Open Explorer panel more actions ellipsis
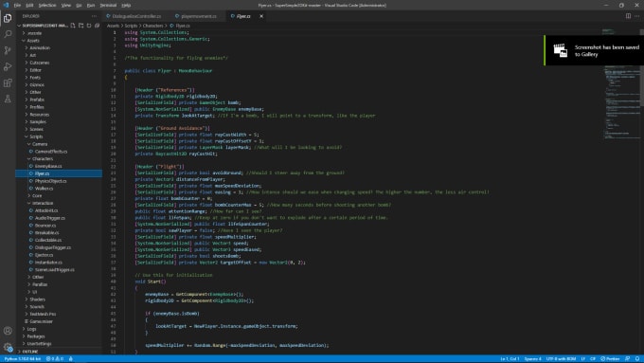644x363 pixels. point(94,16)
